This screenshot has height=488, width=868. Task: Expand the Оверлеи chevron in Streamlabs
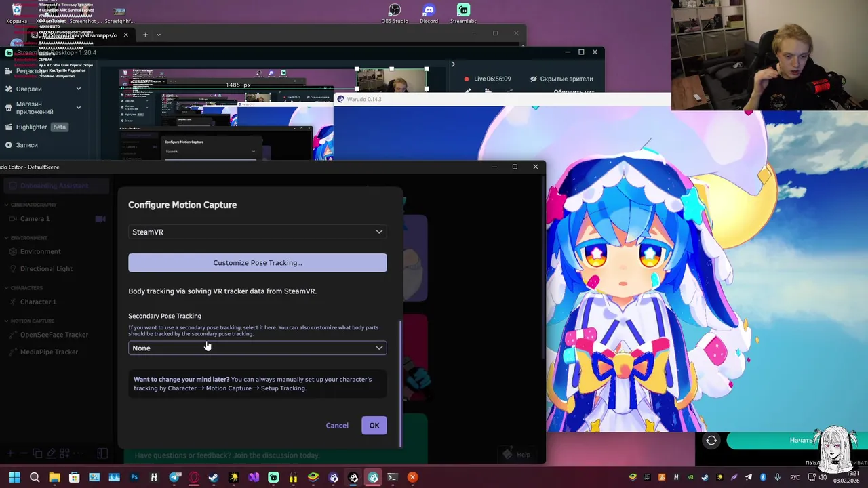coord(78,89)
